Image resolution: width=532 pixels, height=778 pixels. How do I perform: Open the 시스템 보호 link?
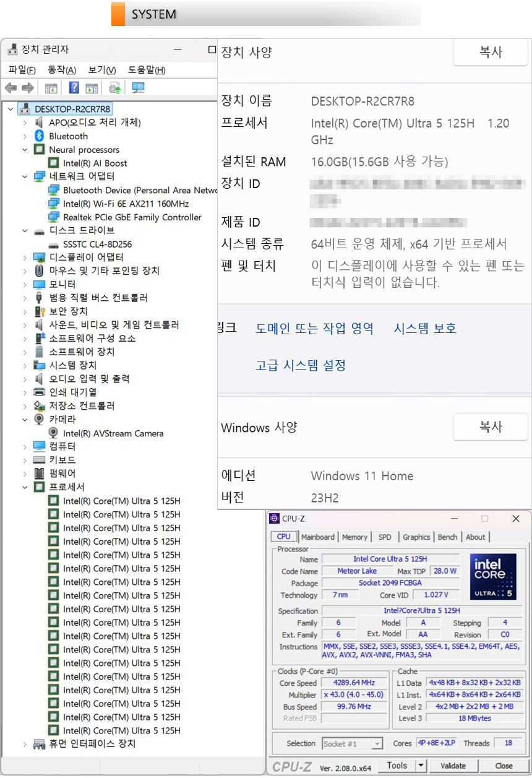pyautogui.click(x=426, y=329)
